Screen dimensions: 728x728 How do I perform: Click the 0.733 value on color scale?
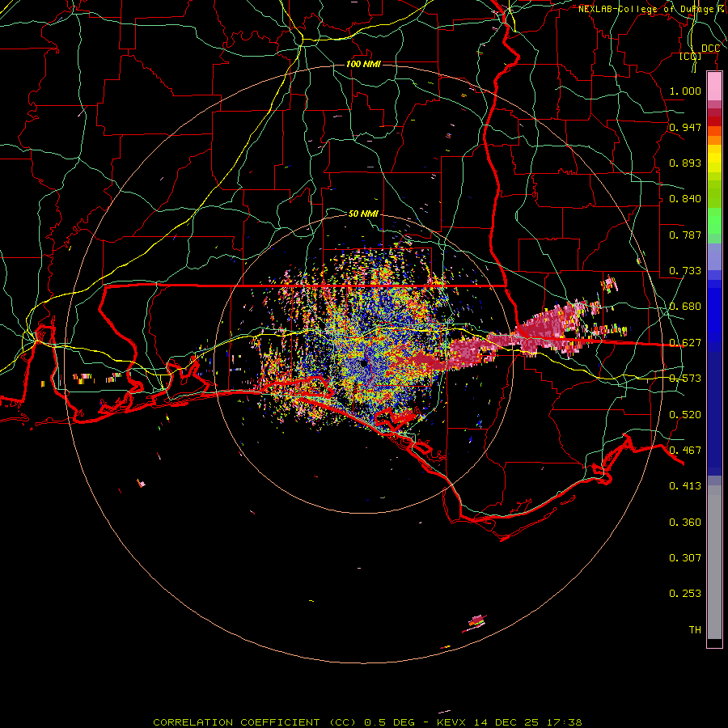click(x=685, y=271)
